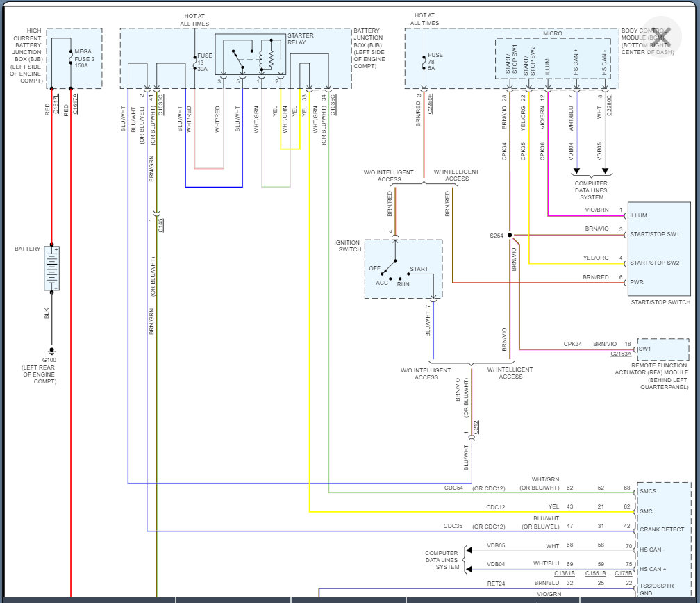
Task: Close the wiring diagram overlay
Action: 662,37
